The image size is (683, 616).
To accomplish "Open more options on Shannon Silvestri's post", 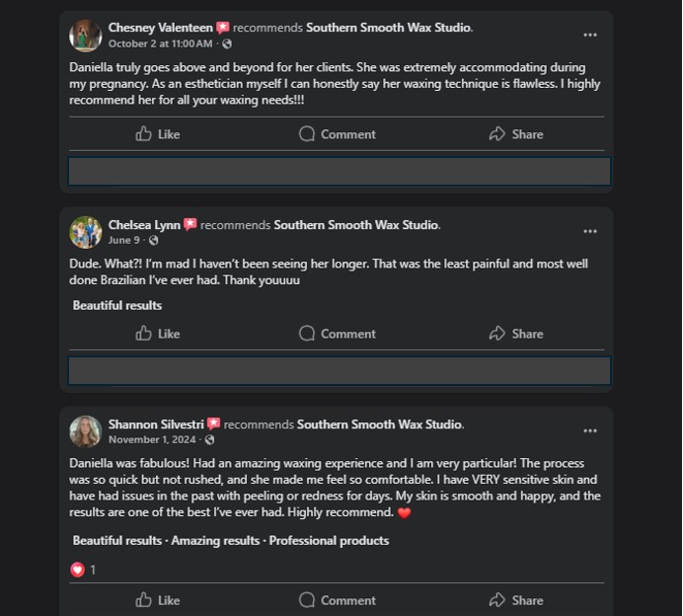I will click(590, 431).
